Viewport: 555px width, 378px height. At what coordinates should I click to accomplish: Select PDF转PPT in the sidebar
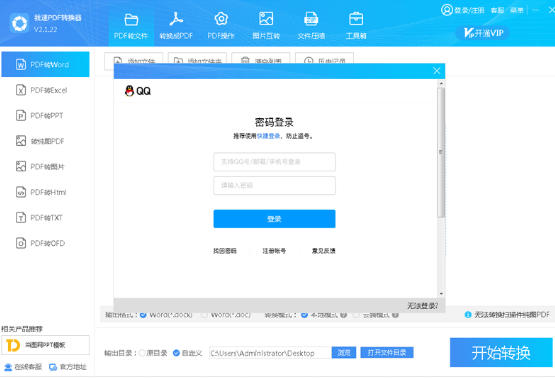(45, 116)
